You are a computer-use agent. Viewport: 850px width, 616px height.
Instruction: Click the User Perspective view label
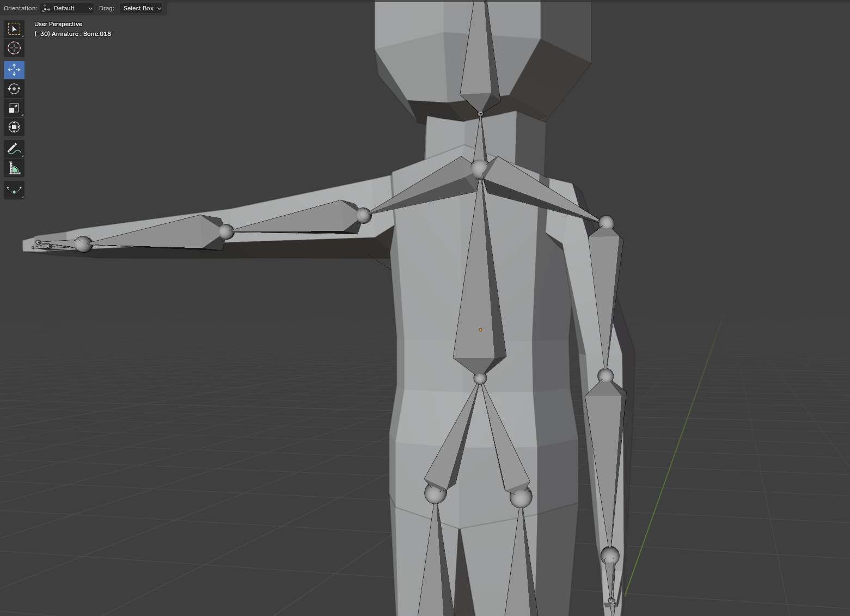pyautogui.click(x=58, y=24)
